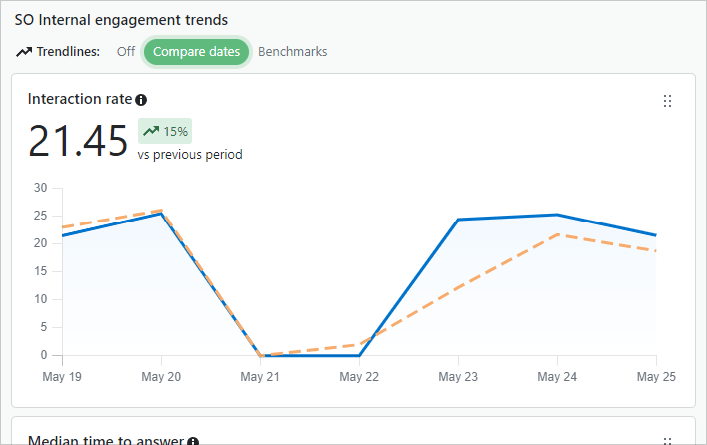
Task: Click the May 22 axis label
Action: point(359,377)
